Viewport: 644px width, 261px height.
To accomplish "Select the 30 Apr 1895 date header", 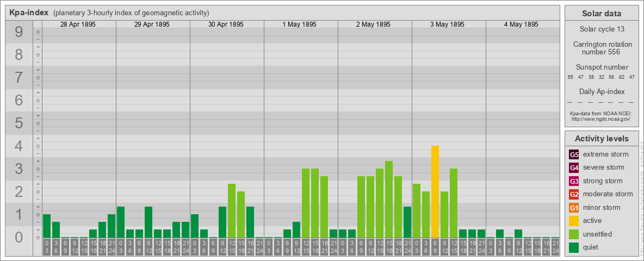I will pos(226,24).
